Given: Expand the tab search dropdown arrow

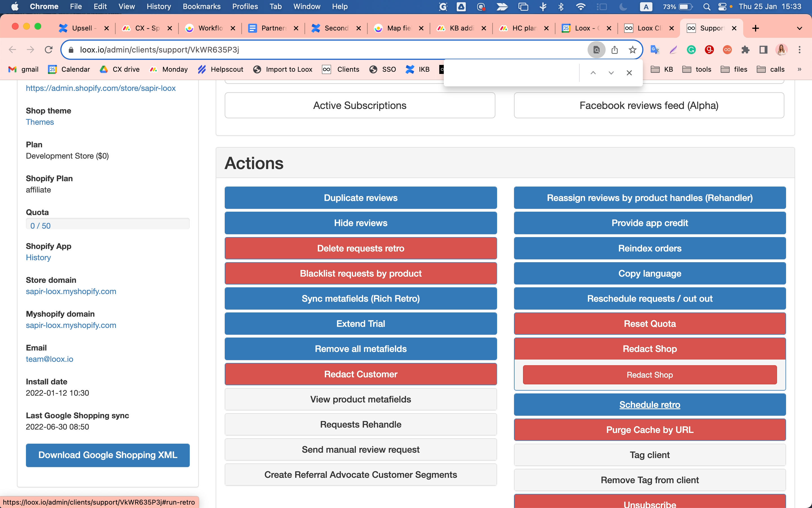Looking at the screenshot, I should [800, 28].
